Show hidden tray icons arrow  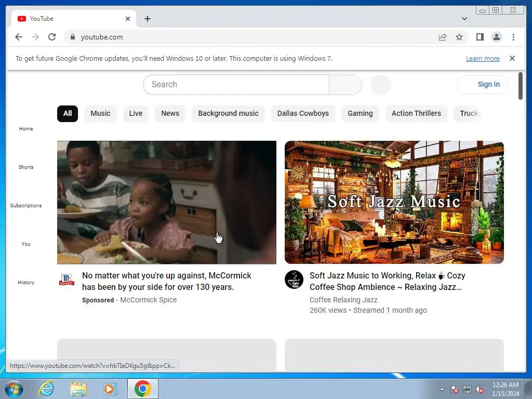click(x=442, y=389)
